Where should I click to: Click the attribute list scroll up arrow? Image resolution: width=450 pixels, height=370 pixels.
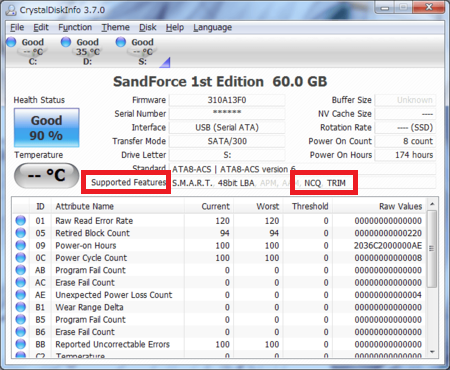pyautogui.click(x=432, y=204)
